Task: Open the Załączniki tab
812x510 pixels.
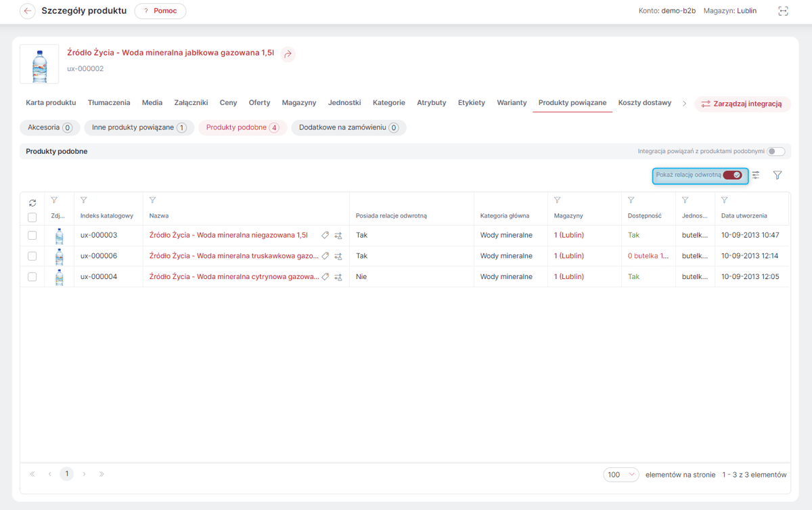Action: click(191, 103)
